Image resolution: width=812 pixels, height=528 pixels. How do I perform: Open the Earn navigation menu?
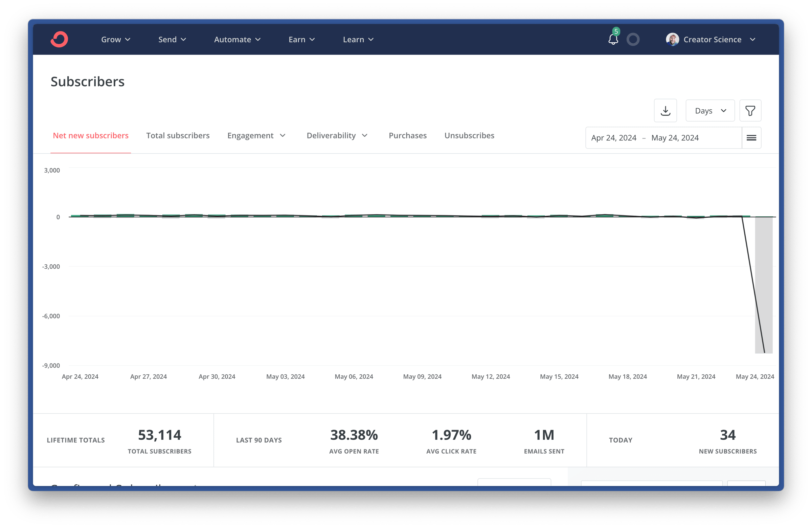click(x=301, y=40)
